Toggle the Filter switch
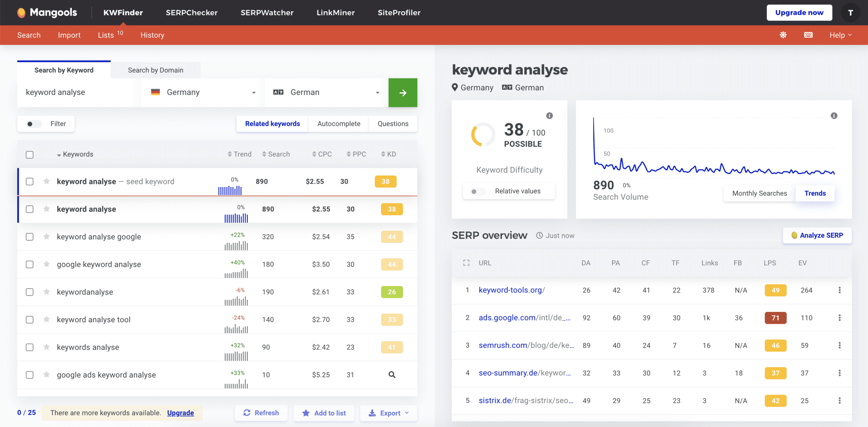The height and width of the screenshot is (427, 868). [34, 124]
